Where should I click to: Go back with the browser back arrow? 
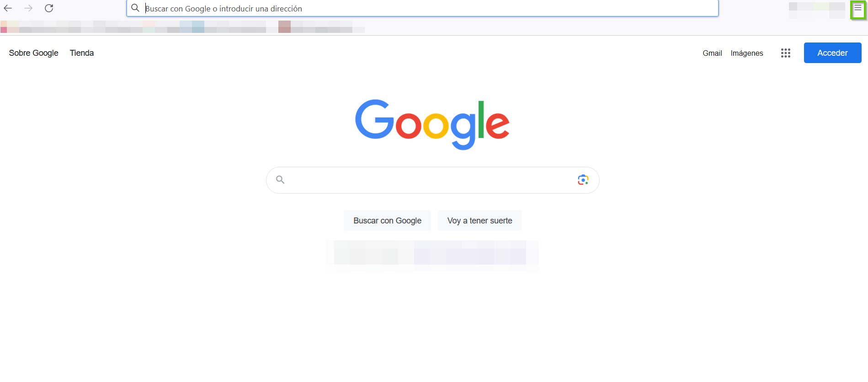click(8, 8)
